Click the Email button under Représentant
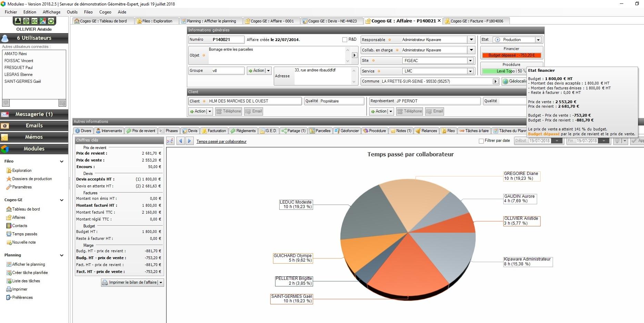 tap(434, 111)
